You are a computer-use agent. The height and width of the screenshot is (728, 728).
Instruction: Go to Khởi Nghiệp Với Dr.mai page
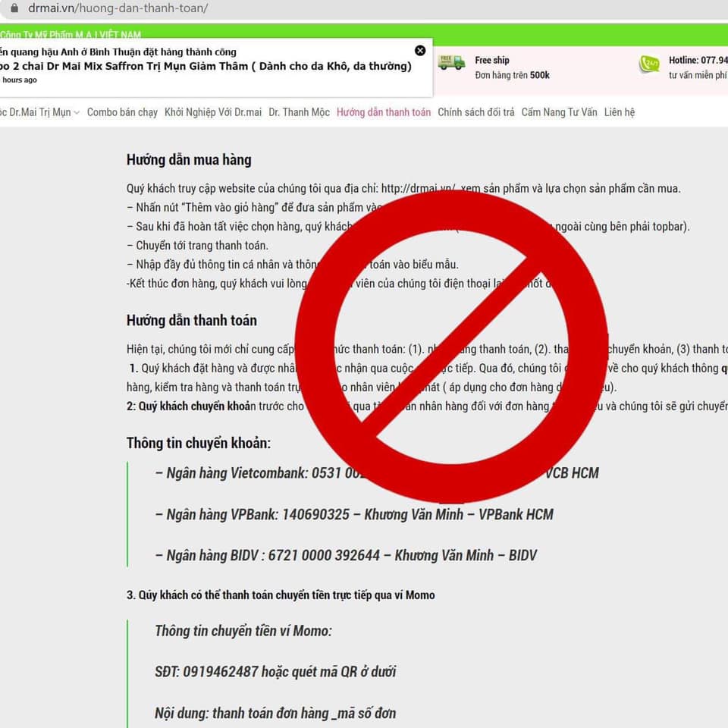[212, 112]
